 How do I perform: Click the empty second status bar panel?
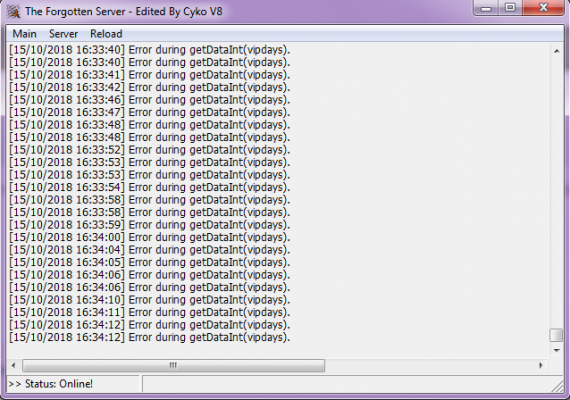pos(346,384)
